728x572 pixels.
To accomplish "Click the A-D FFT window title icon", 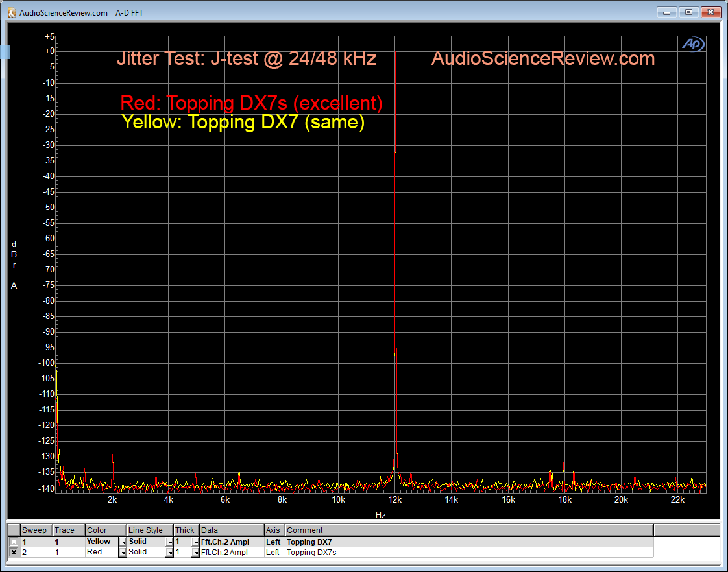I will (12, 12).
